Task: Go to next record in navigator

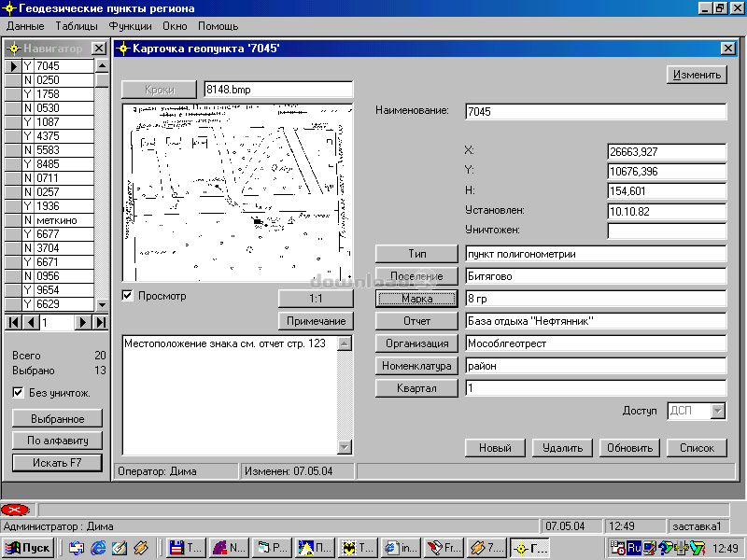Action: click(x=82, y=322)
